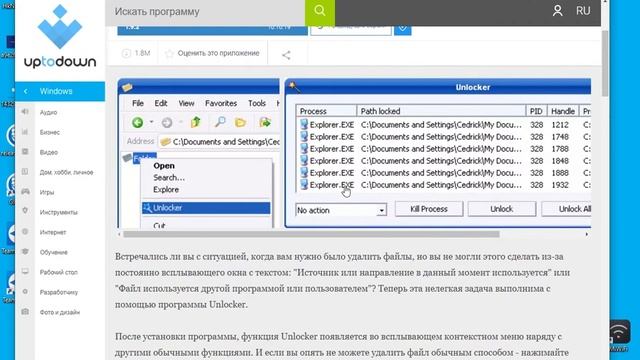
Task: Click the paragraph starting with После установки программы
Action: coord(342,344)
